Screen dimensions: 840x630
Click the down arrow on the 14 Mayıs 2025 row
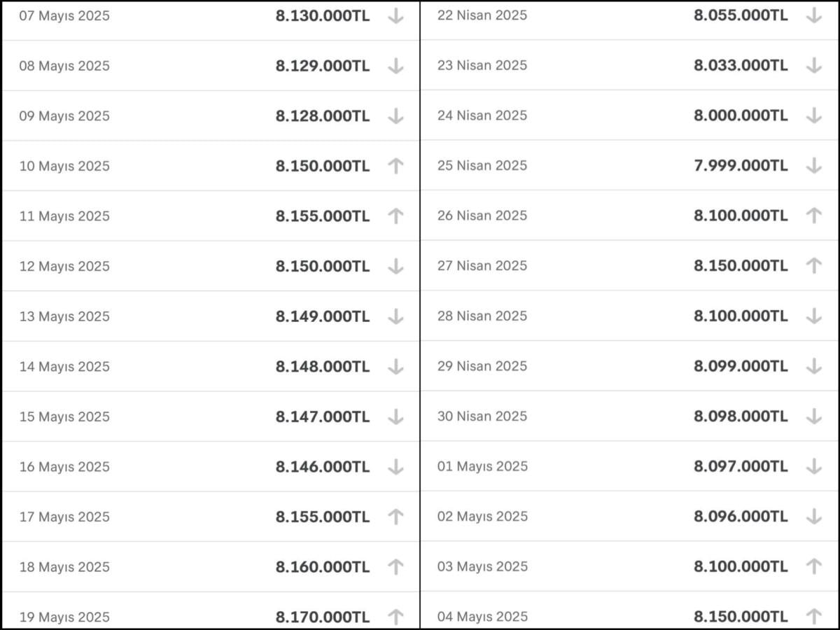[395, 366]
